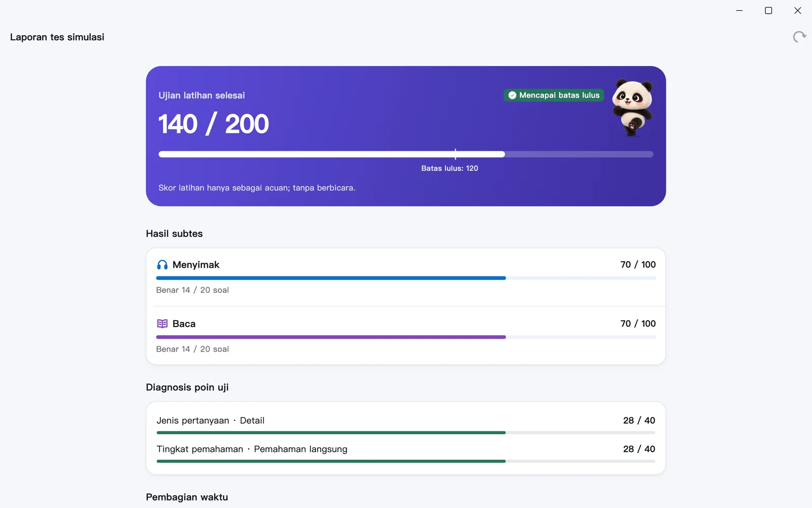812x508 pixels.
Task: Click 'Tingkat pemahaman · Pemahaman langsung' label
Action: pyautogui.click(x=252, y=449)
